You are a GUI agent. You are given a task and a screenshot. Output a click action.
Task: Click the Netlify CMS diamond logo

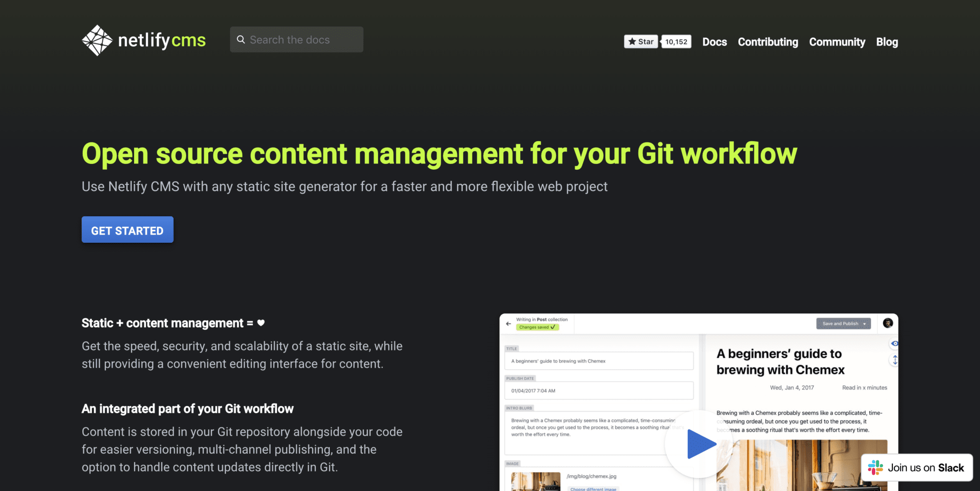pyautogui.click(x=97, y=41)
